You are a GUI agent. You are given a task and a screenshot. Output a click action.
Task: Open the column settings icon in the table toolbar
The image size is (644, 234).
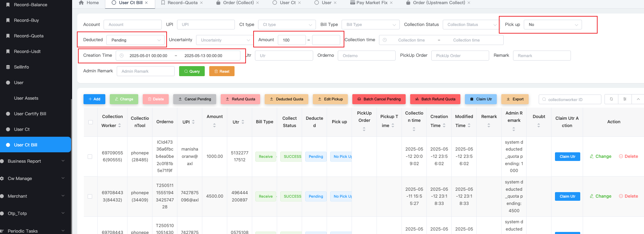coord(625,99)
